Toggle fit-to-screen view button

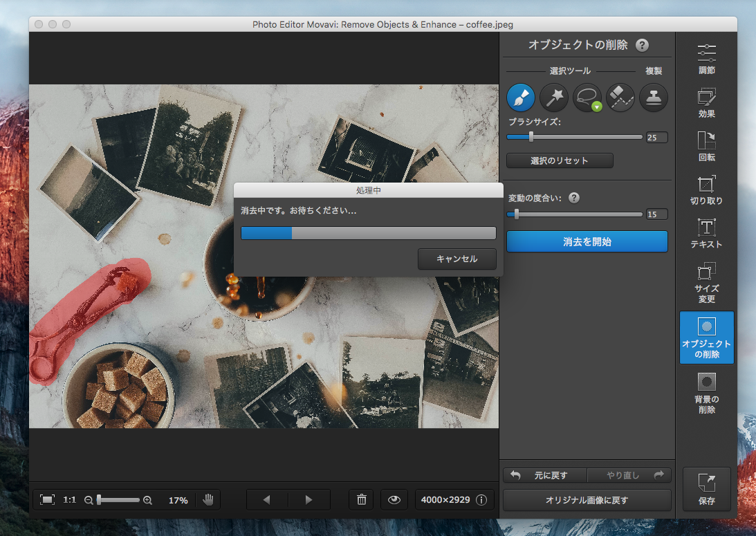click(47, 499)
